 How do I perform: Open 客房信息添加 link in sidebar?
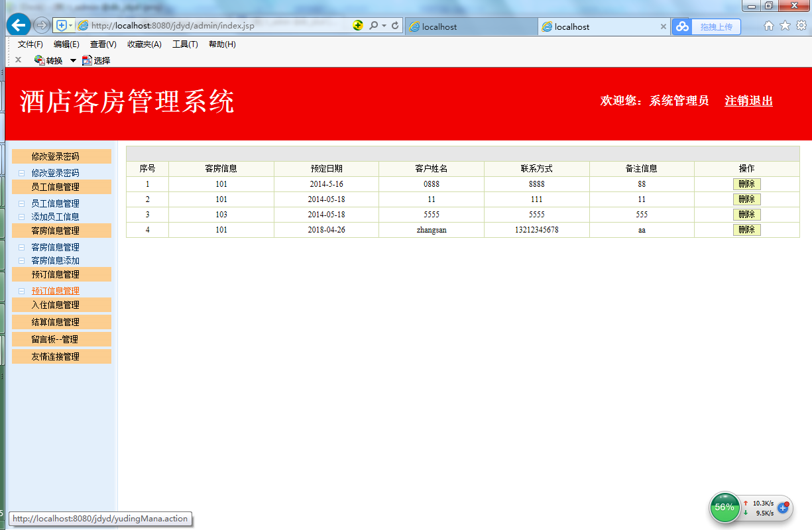click(55, 260)
